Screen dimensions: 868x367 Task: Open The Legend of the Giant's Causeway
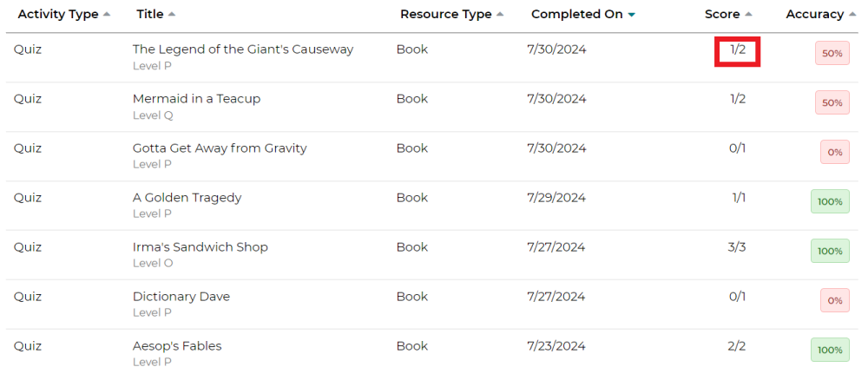point(243,49)
